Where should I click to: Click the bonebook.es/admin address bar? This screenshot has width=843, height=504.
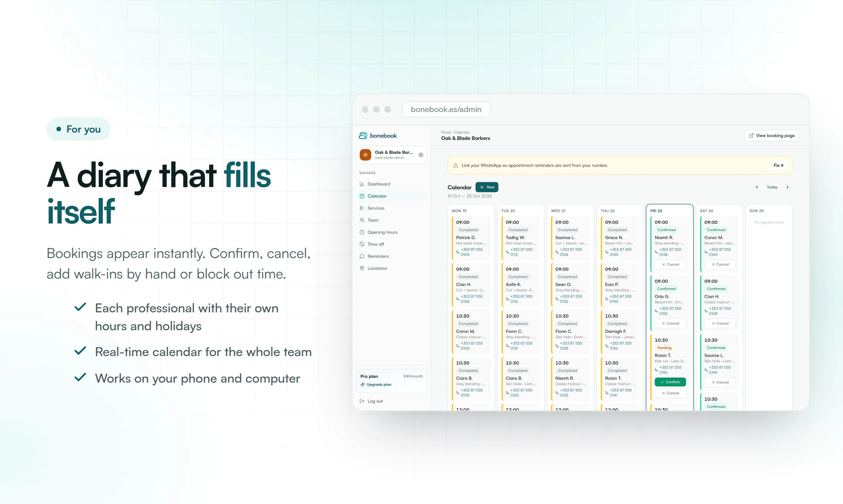click(x=446, y=109)
